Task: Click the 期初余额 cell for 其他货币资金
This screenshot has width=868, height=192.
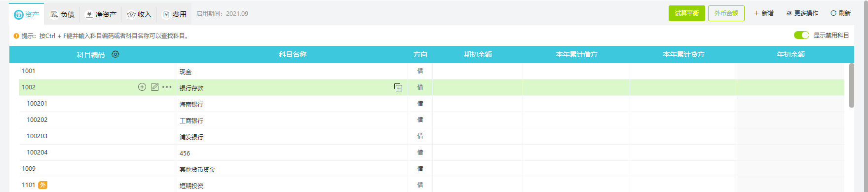Action: [x=478, y=169]
